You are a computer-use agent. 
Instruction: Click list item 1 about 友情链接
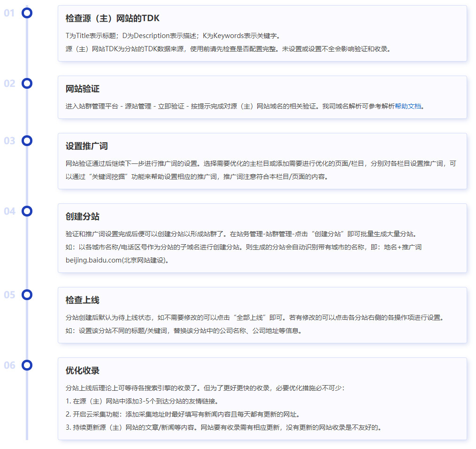(142, 401)
